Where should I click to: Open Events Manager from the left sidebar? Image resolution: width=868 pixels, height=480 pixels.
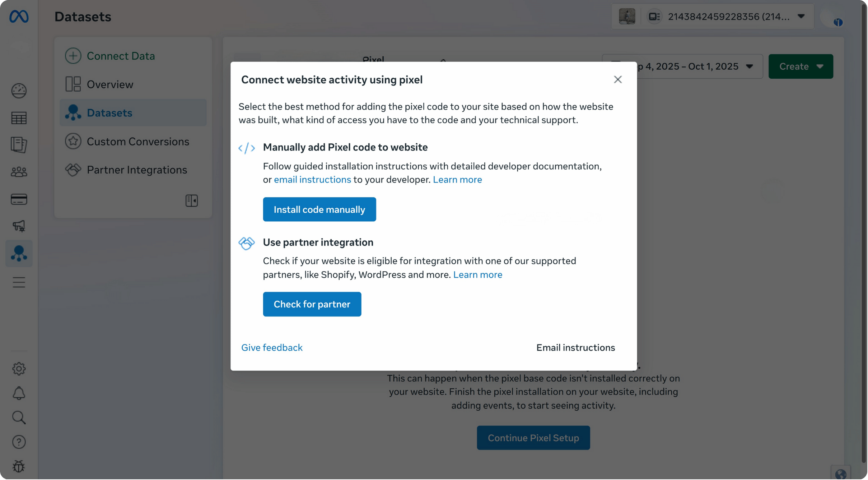tap(19, 254)
